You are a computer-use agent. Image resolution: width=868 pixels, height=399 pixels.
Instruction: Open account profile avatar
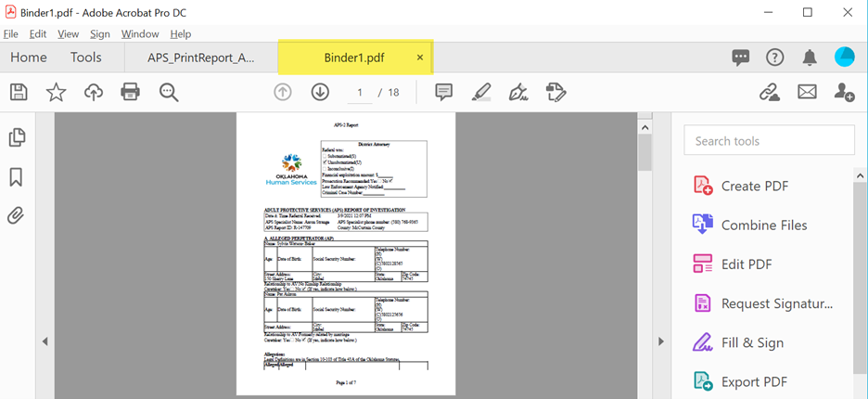pos(845,58)
